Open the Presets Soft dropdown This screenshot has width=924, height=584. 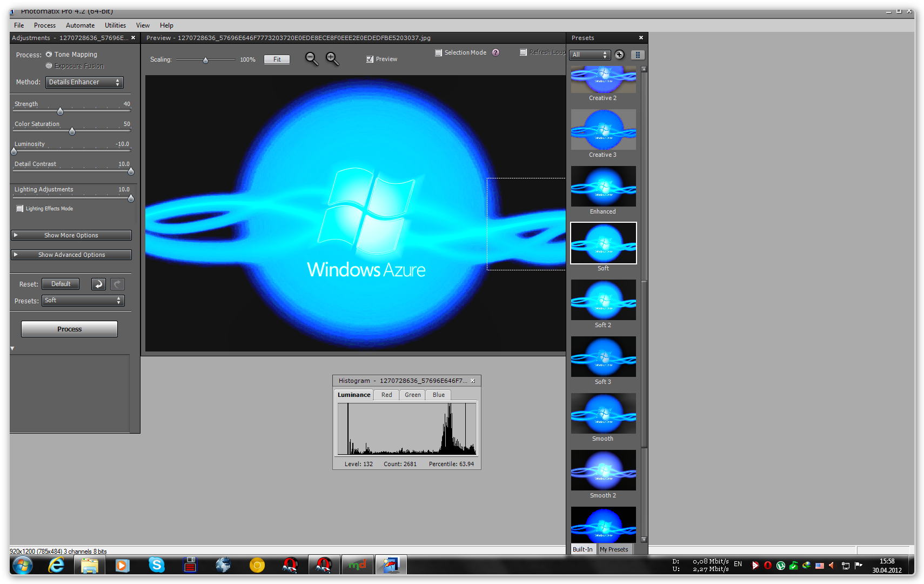[x=83, y=301]
